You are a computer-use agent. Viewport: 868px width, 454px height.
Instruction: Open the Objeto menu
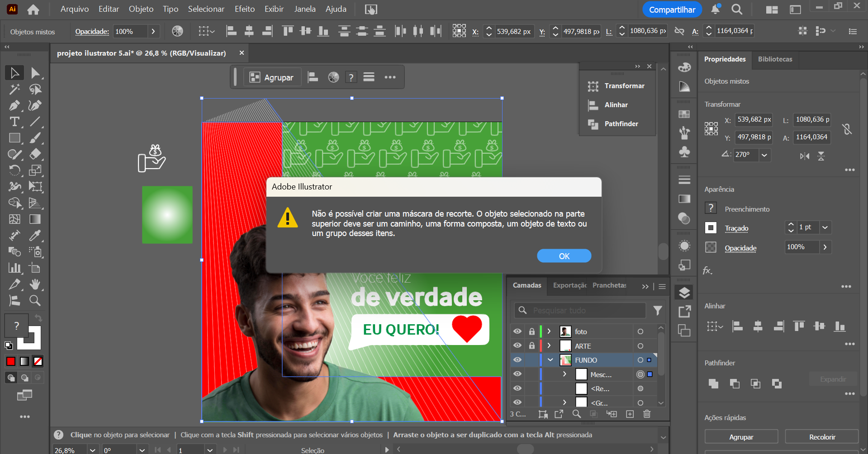click(141, 9)
